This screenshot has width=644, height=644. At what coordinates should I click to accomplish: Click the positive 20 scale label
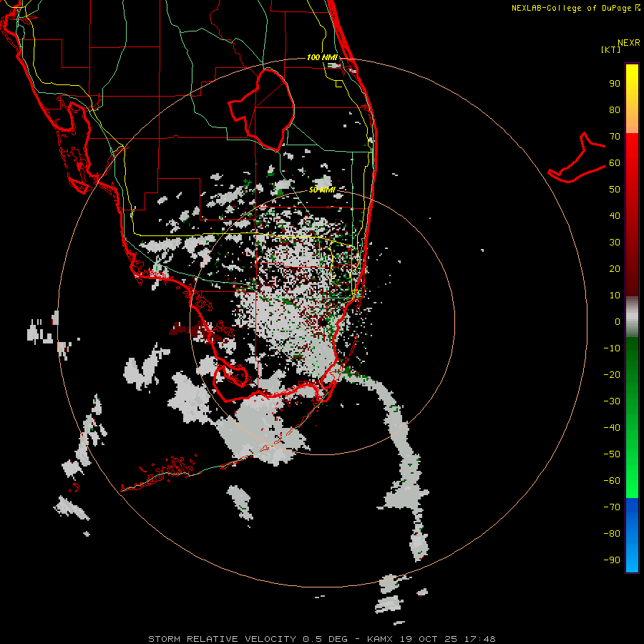pyautogui.click(x=615, y=268)
